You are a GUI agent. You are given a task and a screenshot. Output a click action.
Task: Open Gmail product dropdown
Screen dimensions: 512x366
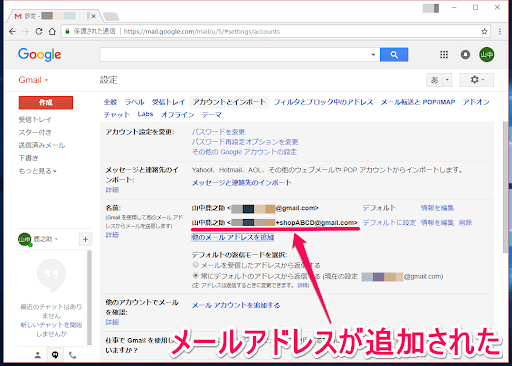tap(33, 80)
